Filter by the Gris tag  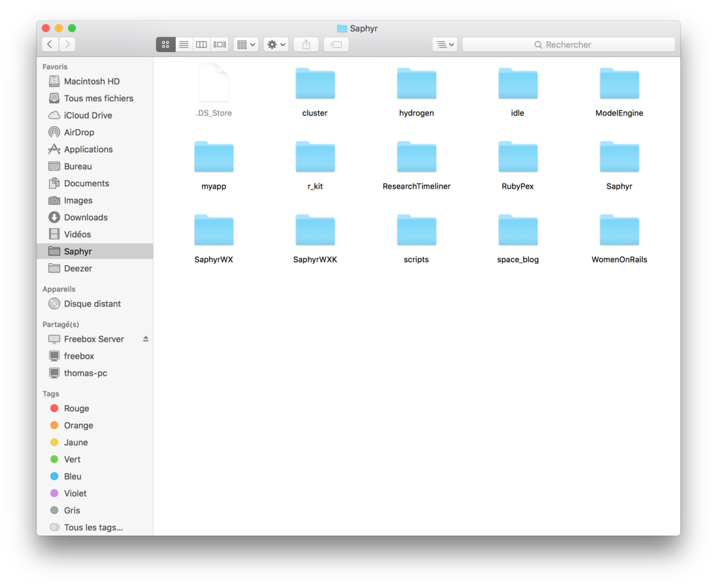[x=95, y=510]
